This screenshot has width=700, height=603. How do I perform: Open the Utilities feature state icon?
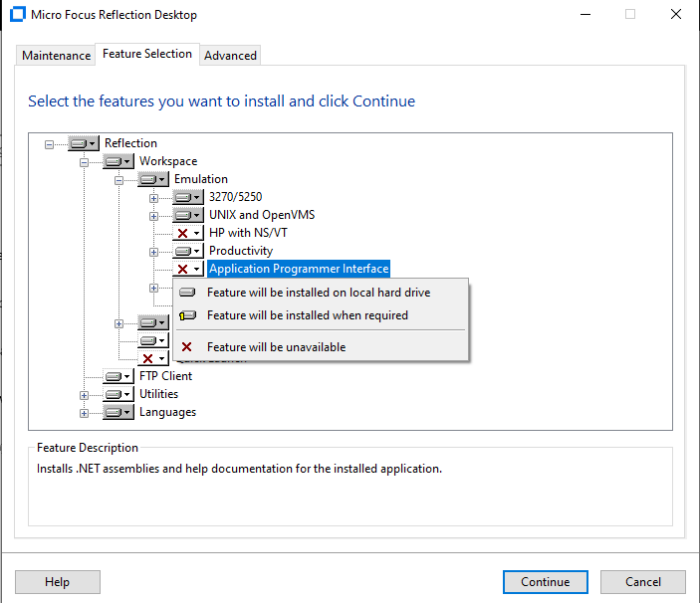[x=117, y=394]
